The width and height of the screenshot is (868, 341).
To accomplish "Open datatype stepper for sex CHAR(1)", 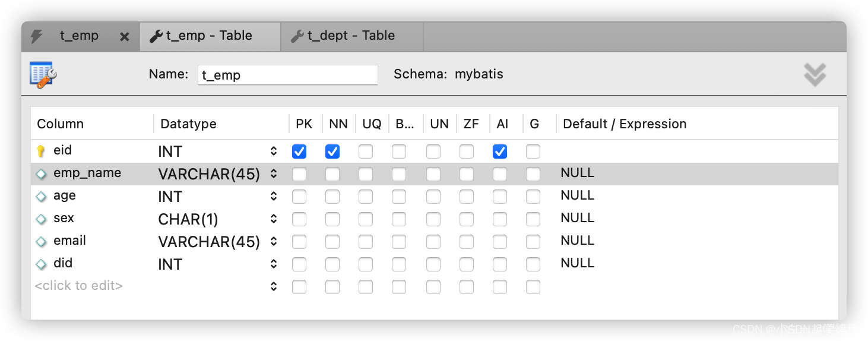I will [274, 219].
